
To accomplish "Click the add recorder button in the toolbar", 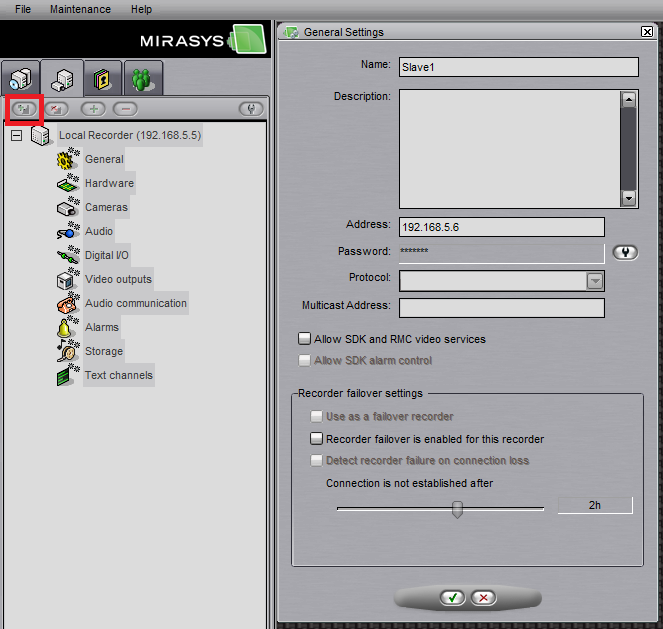I will pos(23,108).
